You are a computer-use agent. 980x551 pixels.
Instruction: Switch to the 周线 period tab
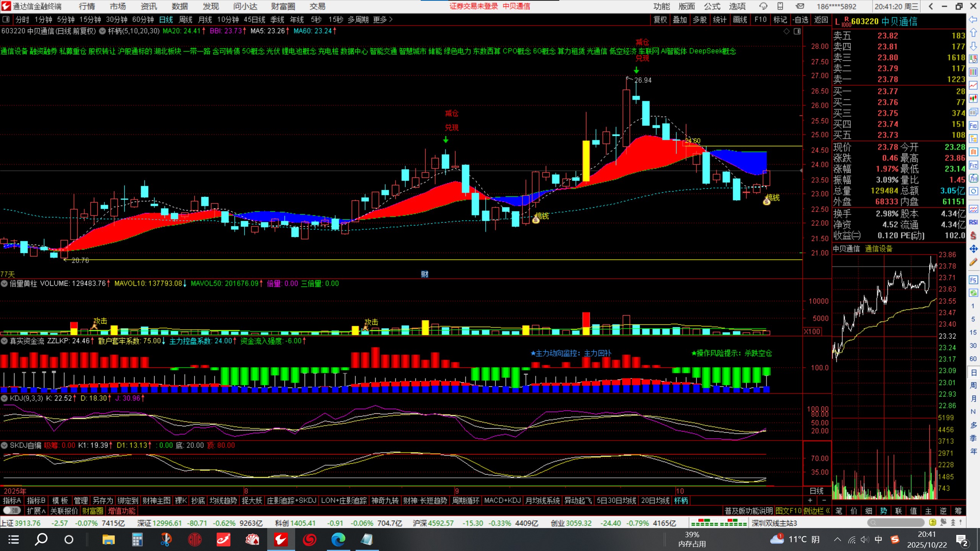pos(186,20)
